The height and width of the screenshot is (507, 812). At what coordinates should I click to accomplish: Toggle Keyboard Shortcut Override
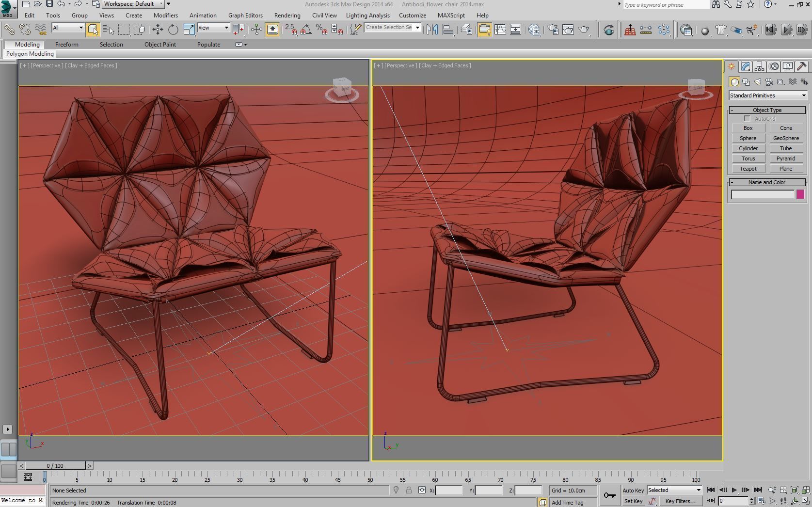coord(272,30)
